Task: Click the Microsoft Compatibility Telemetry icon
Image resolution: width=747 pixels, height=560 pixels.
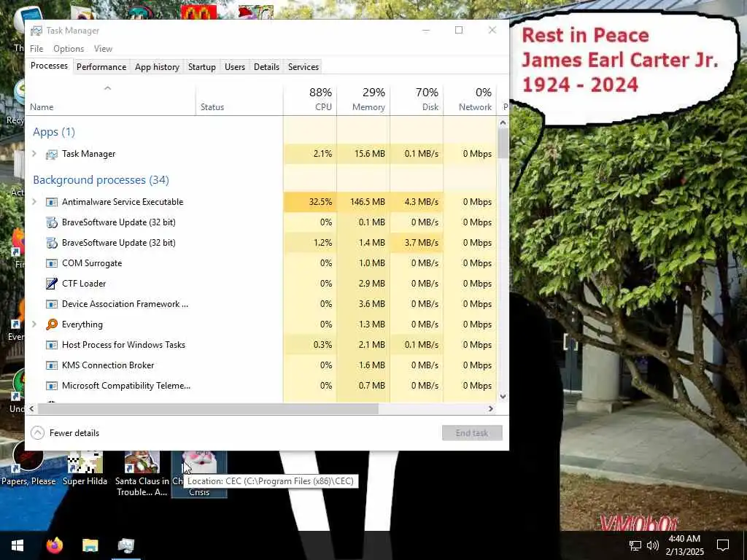Action: tap(52, 386)
